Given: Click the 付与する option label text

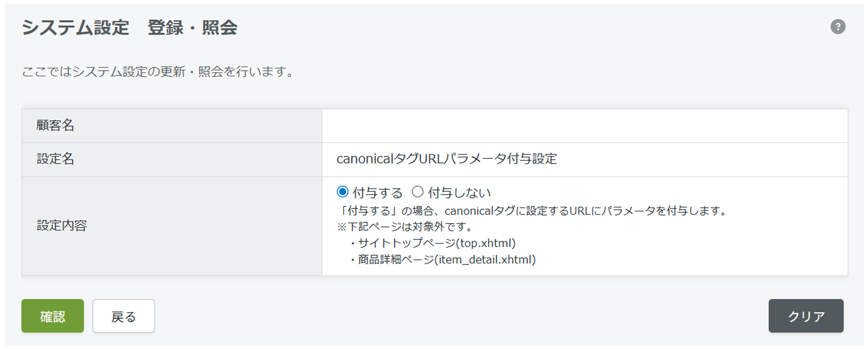Looking at the screenshot, I should click(377, 193).
